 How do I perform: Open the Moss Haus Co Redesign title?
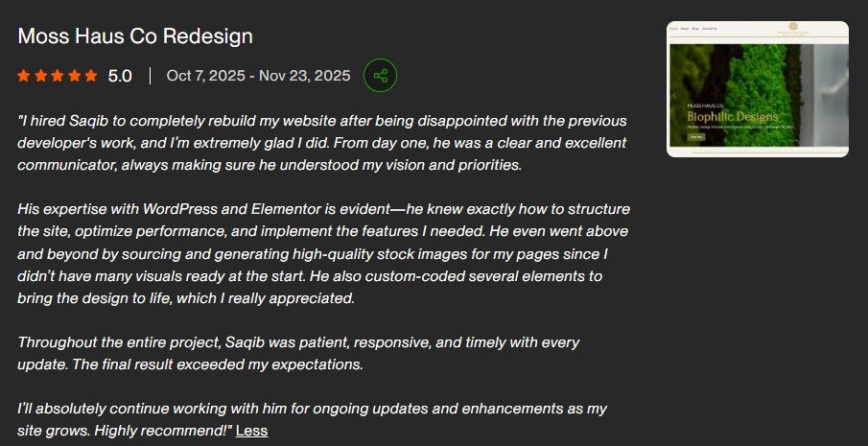pyautogui.click(x=135, y=36)
